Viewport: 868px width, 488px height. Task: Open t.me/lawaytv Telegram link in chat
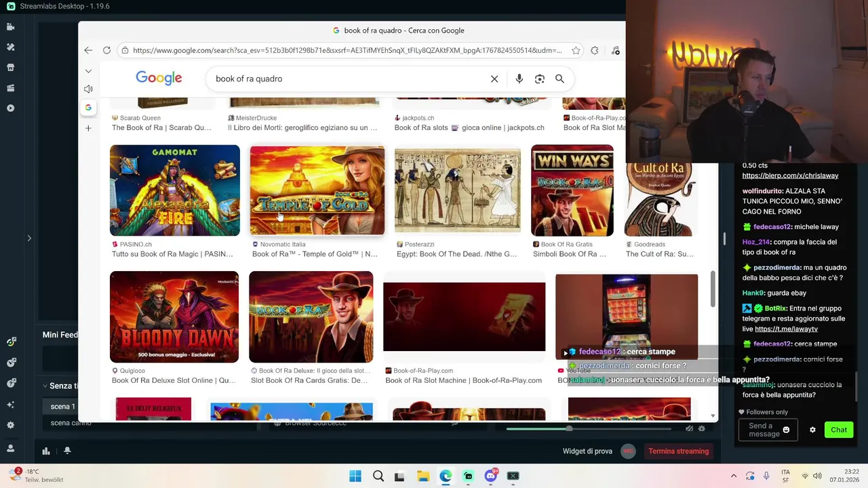pyautogui.click(x=786, y=329)
